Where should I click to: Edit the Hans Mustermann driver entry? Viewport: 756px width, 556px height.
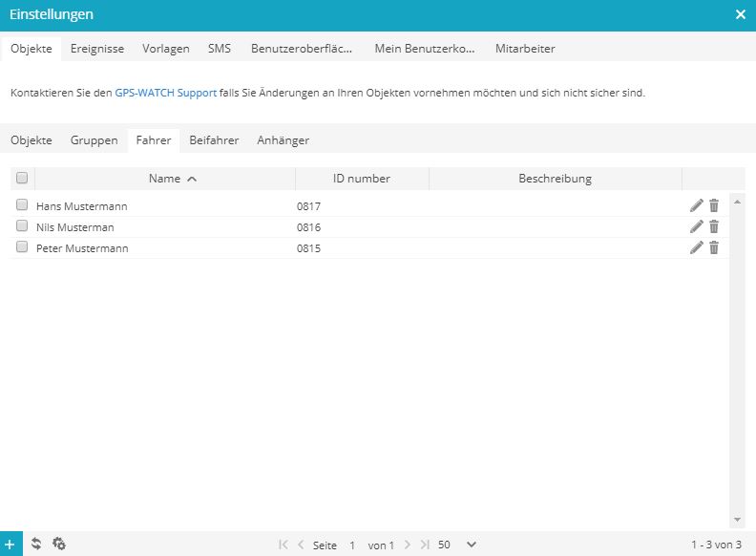coord(696,205)
